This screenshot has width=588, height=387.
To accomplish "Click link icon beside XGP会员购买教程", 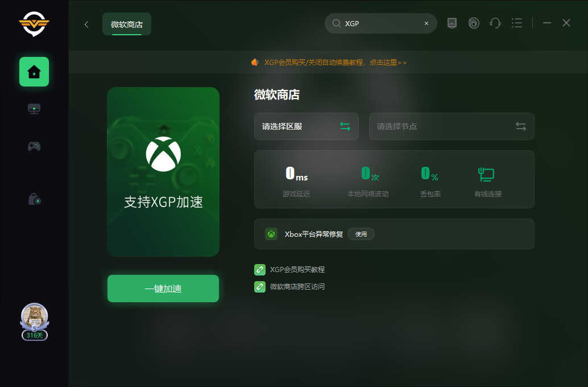I will click(260, 270).
